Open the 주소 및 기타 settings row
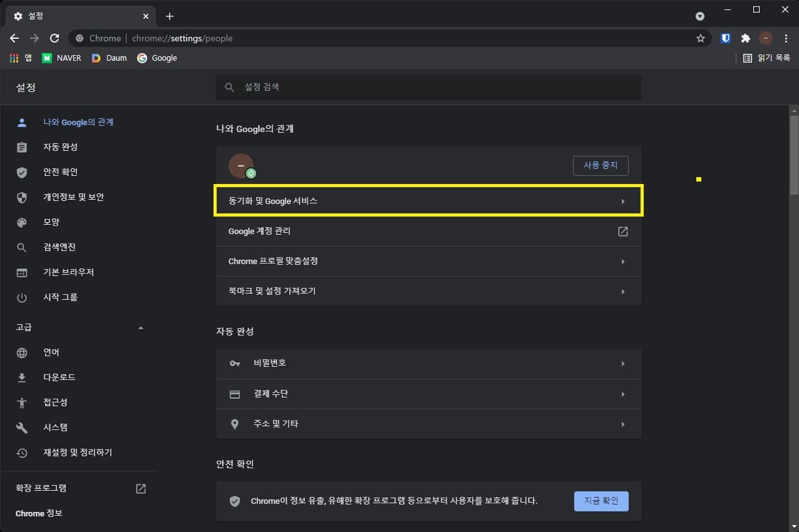This screenshot has height=532, width=799. point(429,424)
